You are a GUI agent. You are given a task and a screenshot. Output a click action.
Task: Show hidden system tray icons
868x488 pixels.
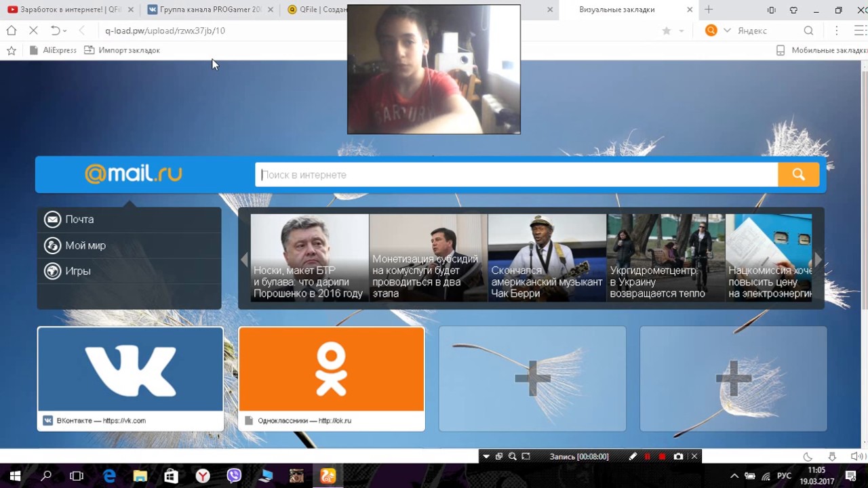(734, 476)
